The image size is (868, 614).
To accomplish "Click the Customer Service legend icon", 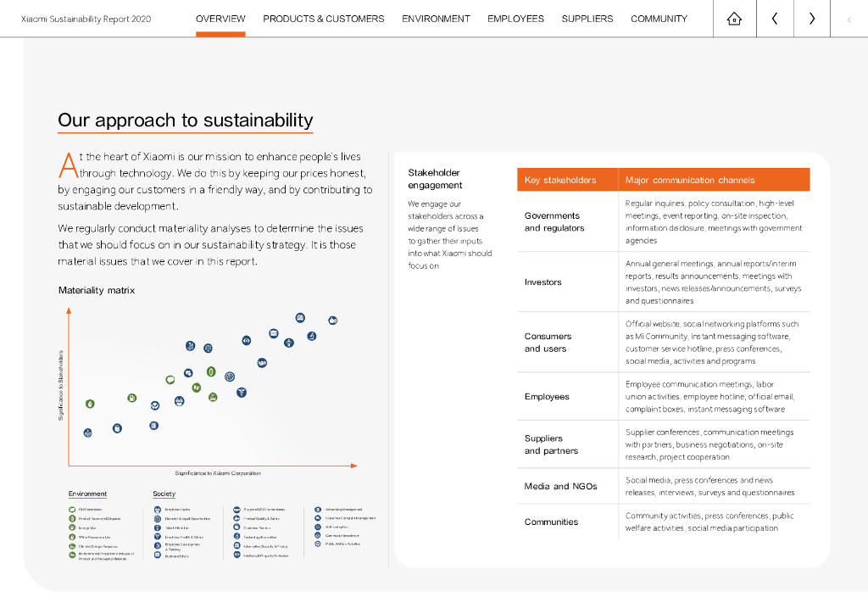I will point(237,527).
